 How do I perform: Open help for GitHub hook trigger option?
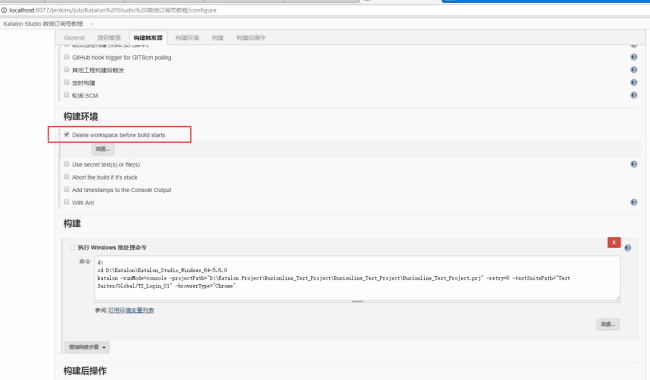(633, 57)
